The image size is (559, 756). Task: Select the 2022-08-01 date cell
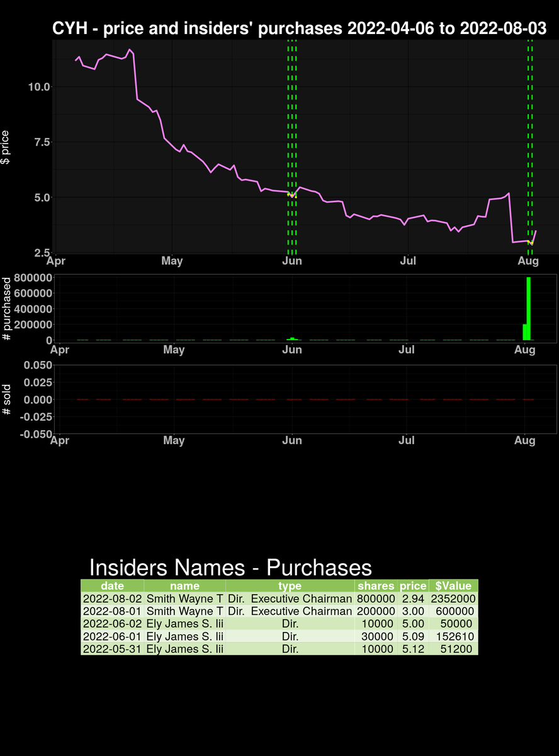click(113, 610)
